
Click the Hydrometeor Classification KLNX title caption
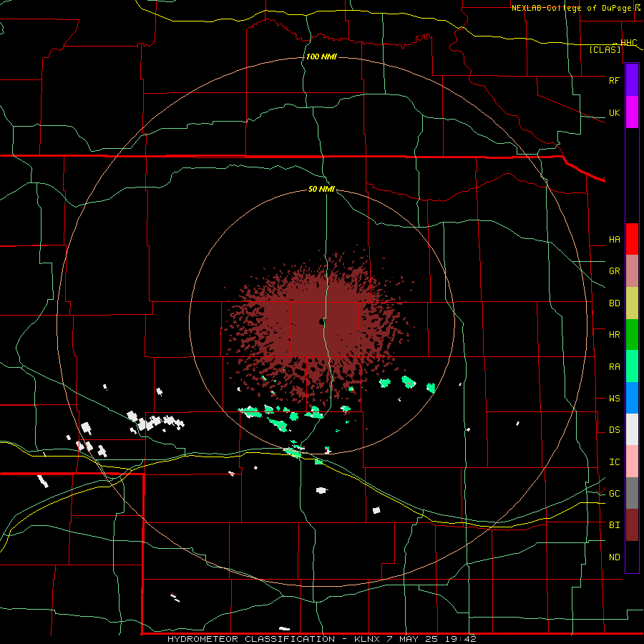coord(322,639)
